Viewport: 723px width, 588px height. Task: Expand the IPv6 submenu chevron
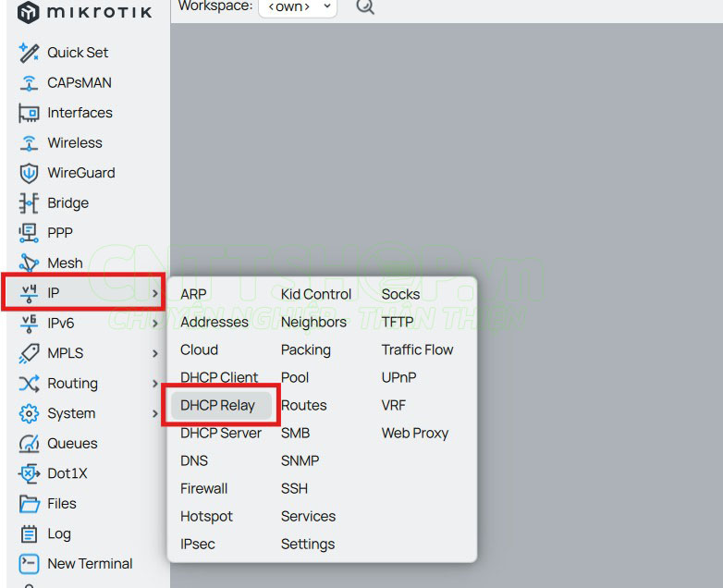pyautogui.click(x=155, y=324)
